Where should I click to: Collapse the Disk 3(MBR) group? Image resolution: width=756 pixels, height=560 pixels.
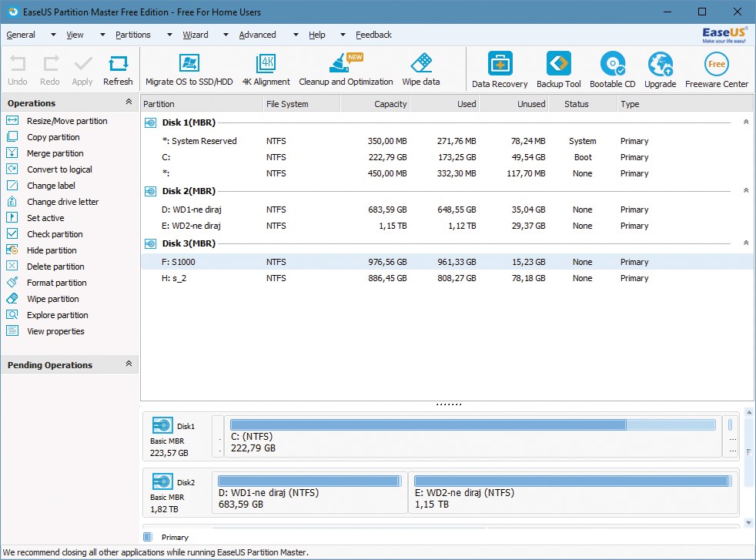click(746, 243)
